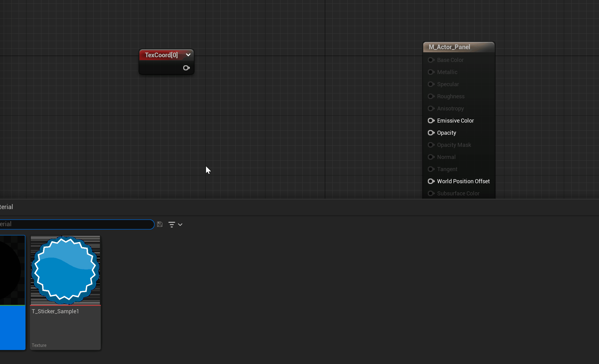Click the Opacity input pin

pos(431,133)
